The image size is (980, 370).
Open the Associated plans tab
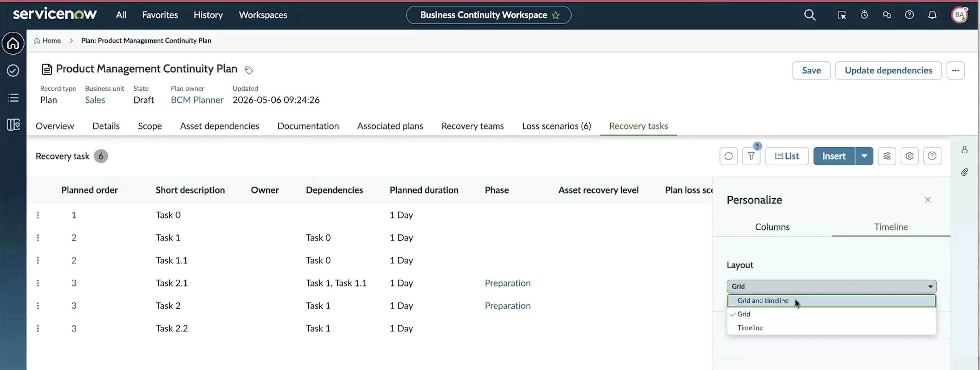point(390,126)
